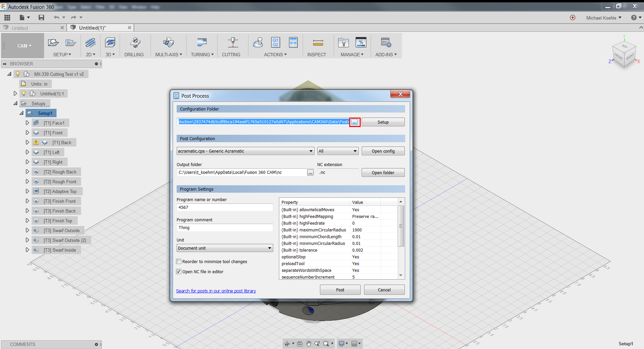Click the ViewCube navigation cube
This screenshot has width=644, height=349.
click(624, 53)
